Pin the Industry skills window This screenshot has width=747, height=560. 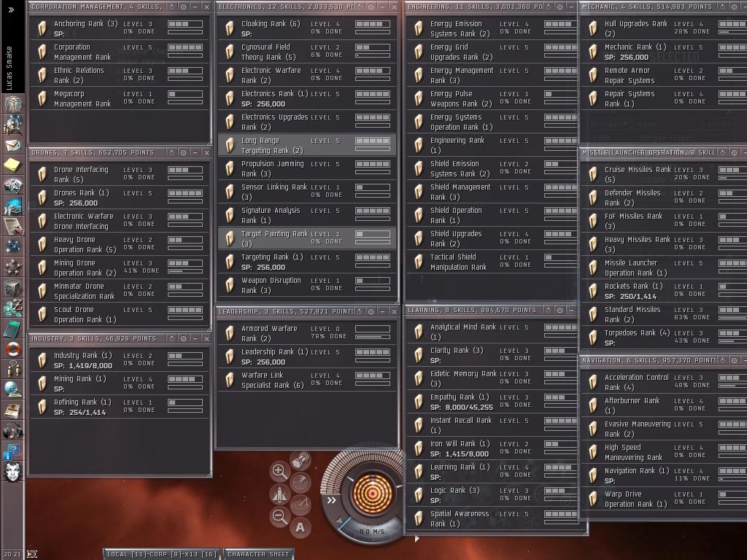[x=183, y=338]
